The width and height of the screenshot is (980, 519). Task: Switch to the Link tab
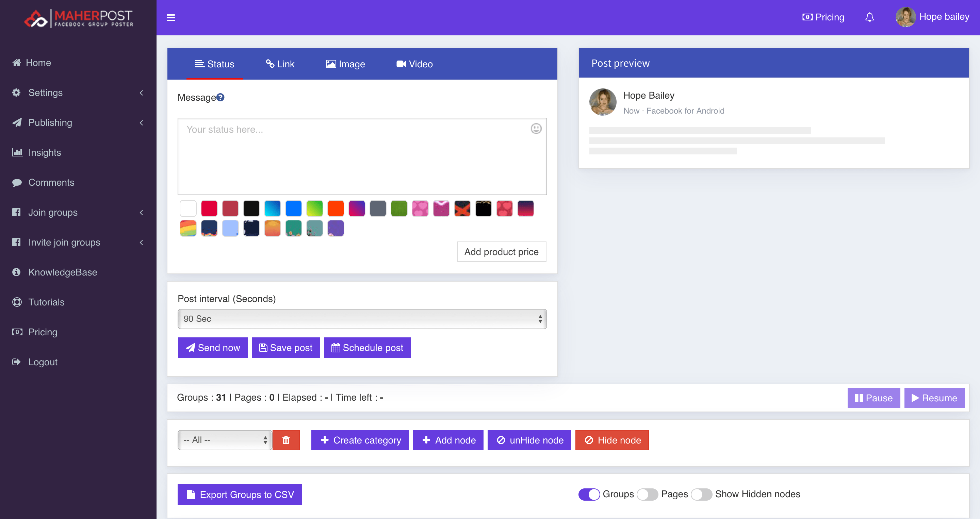(x=280, y=64)
